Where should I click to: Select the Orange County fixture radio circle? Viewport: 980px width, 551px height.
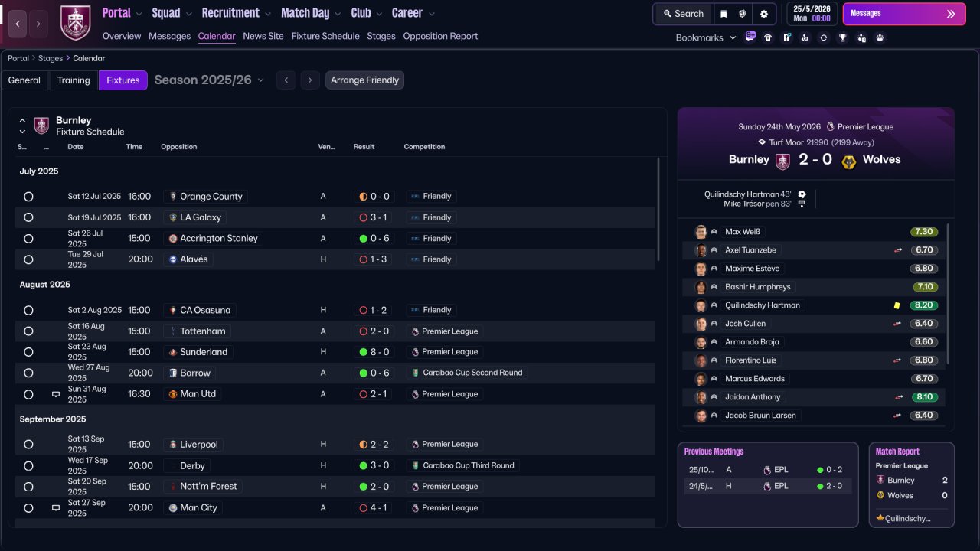(x=28, y=197)
